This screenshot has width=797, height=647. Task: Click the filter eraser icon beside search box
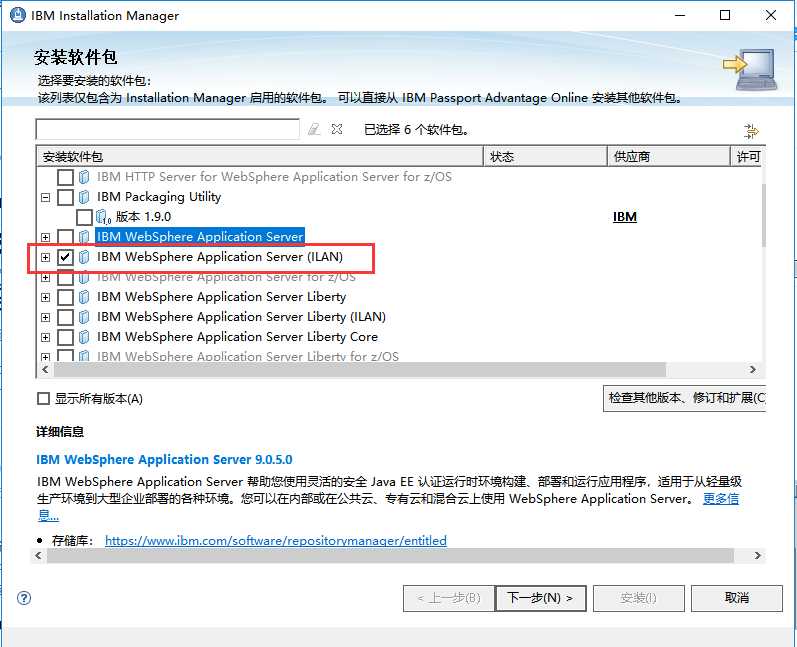(314, 129)
